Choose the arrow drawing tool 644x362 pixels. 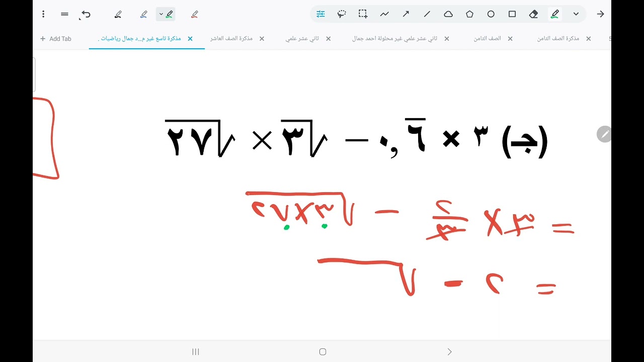pyautogui.click(x=406, y=14)
